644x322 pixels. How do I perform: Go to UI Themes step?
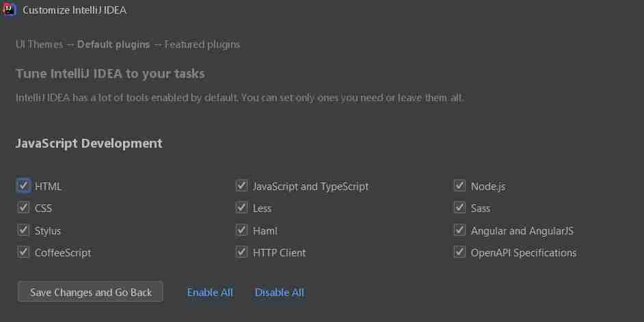tap(39, 44)
